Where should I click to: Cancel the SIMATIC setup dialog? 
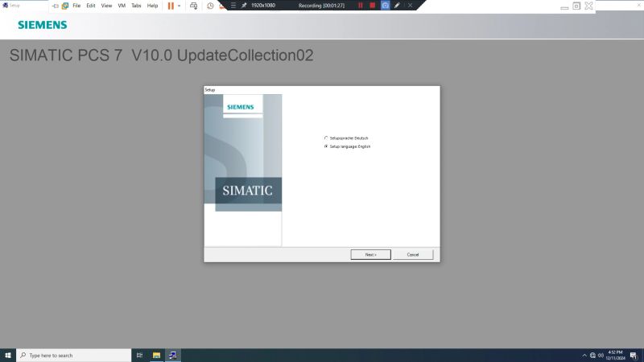tap(413, 254)
